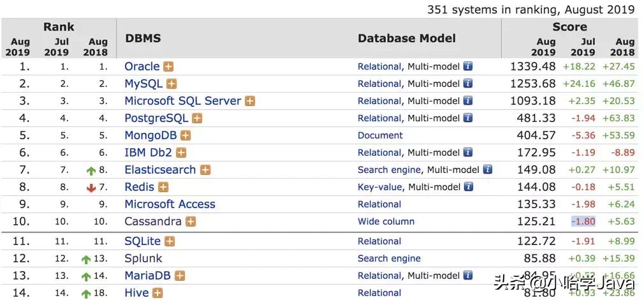Image resolution: width=644 pixels, height=300 pixels.
Task: Click info icon in Elasticsearch Multi-model row
Action: point(488,170)
